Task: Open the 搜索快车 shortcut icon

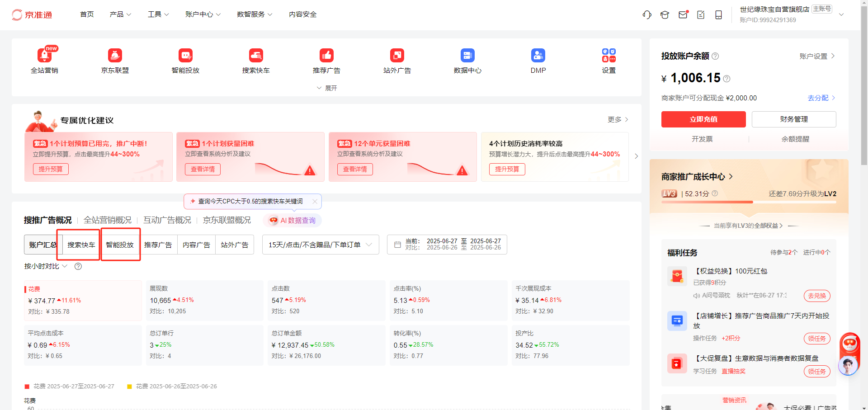Action: 256,56
